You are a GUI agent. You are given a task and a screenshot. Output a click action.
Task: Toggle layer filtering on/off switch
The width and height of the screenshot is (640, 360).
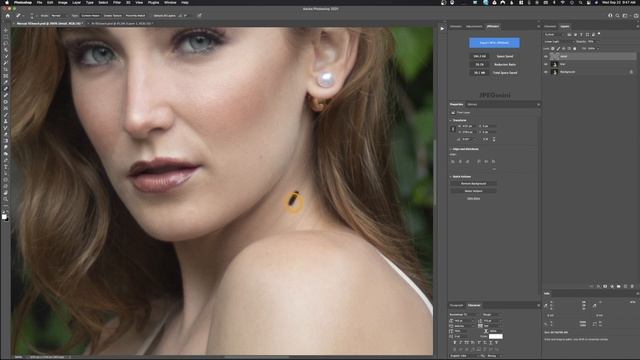point(598,34)
